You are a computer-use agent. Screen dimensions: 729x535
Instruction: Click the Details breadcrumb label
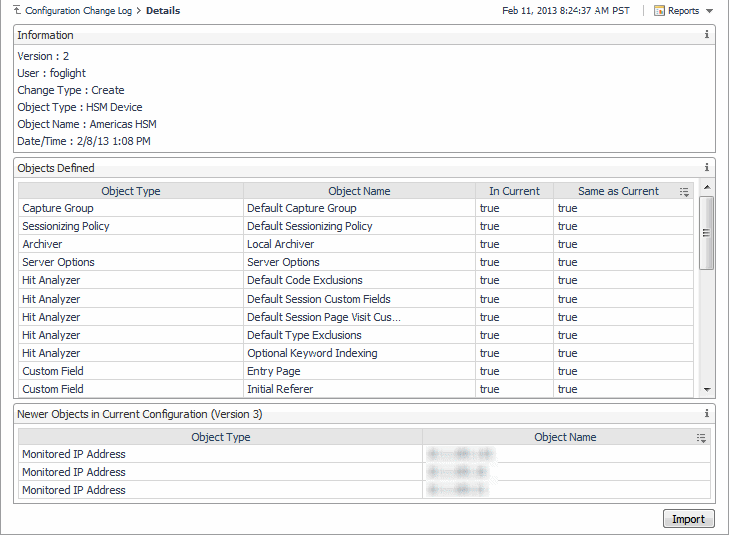[163, 11]
